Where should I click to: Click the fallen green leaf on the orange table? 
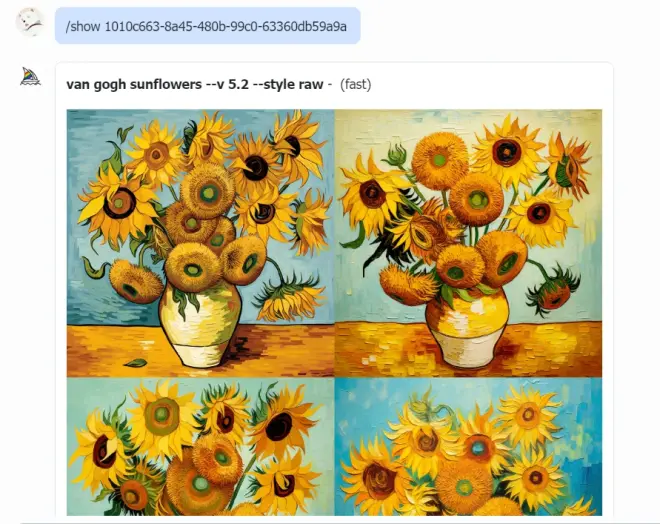(136, 362)
